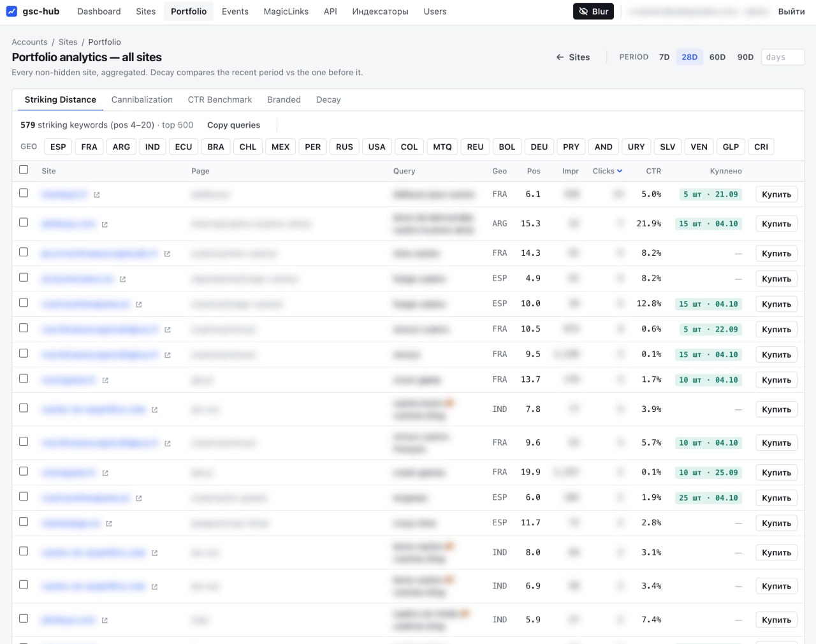Mark the checkbox for Pos 11.7 row

(x=24, y=522)
